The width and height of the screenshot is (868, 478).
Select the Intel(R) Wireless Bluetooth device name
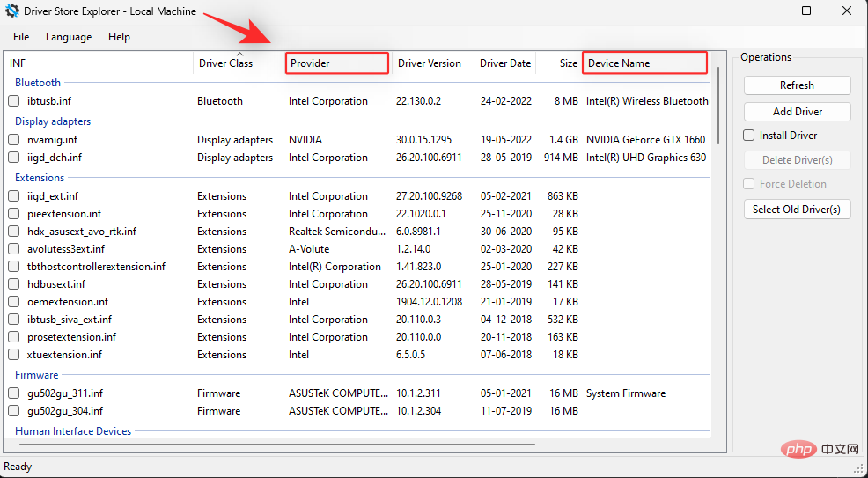[648, 101]
